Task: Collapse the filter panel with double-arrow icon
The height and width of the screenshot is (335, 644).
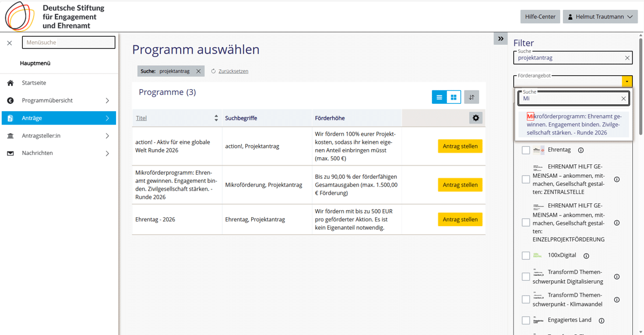Action: [x=501, y=38]
